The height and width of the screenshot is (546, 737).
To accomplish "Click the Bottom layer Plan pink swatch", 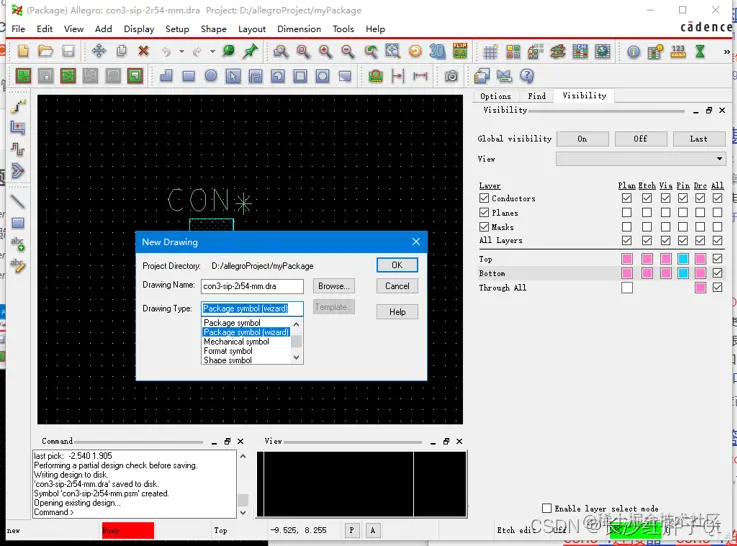I will (x=627, y=273).
